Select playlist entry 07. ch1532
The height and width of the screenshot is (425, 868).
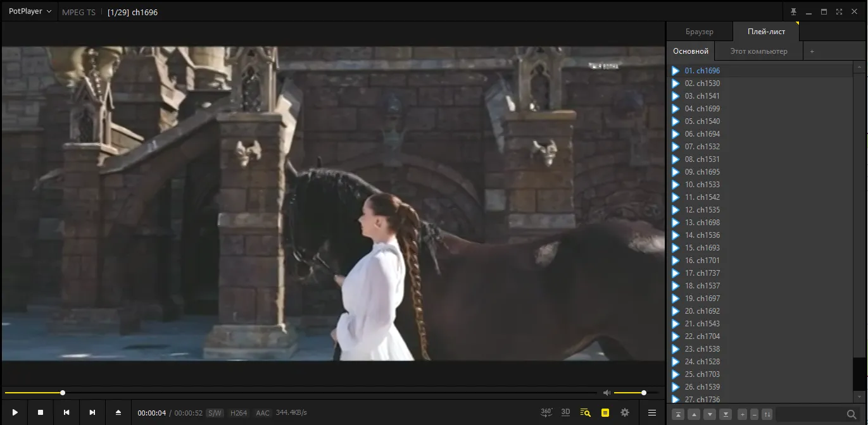(x=761, y=147)
